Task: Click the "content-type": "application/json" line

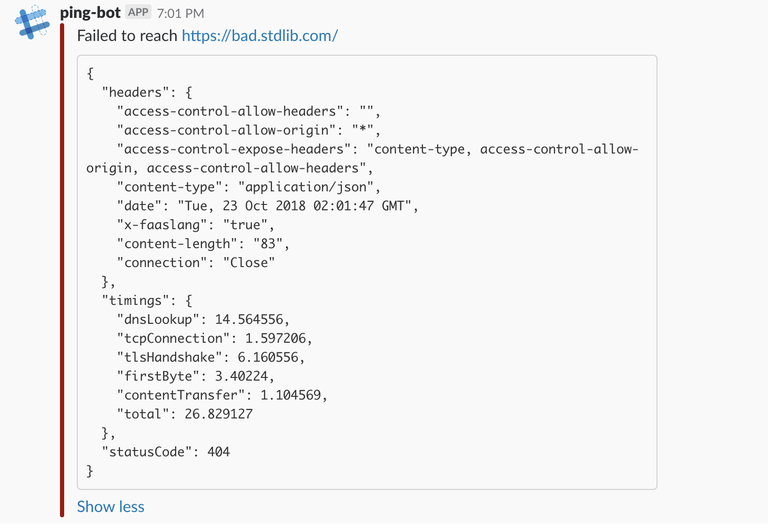Action: [248, 187]
